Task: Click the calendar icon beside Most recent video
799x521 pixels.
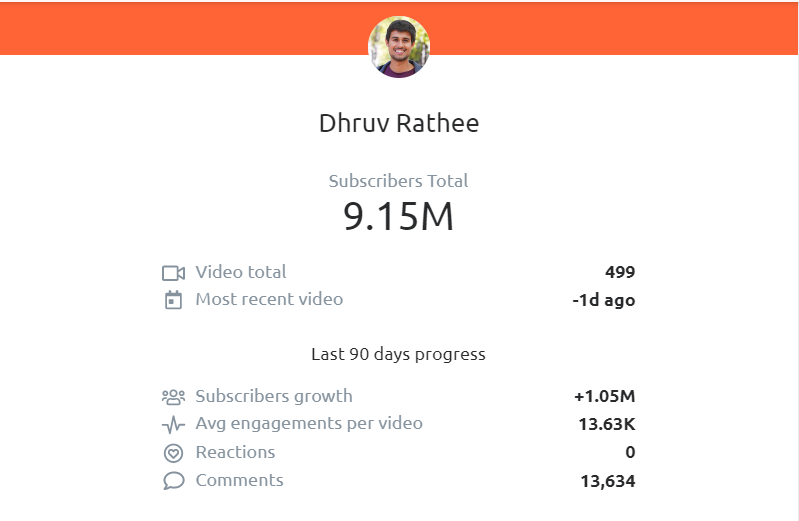Action: click(173, 300)
